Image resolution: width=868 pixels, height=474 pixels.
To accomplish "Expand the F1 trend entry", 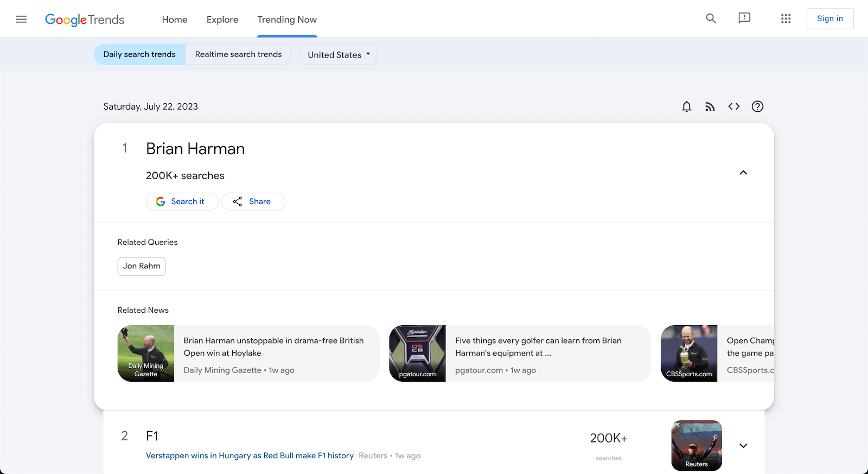I will point(743,446).
